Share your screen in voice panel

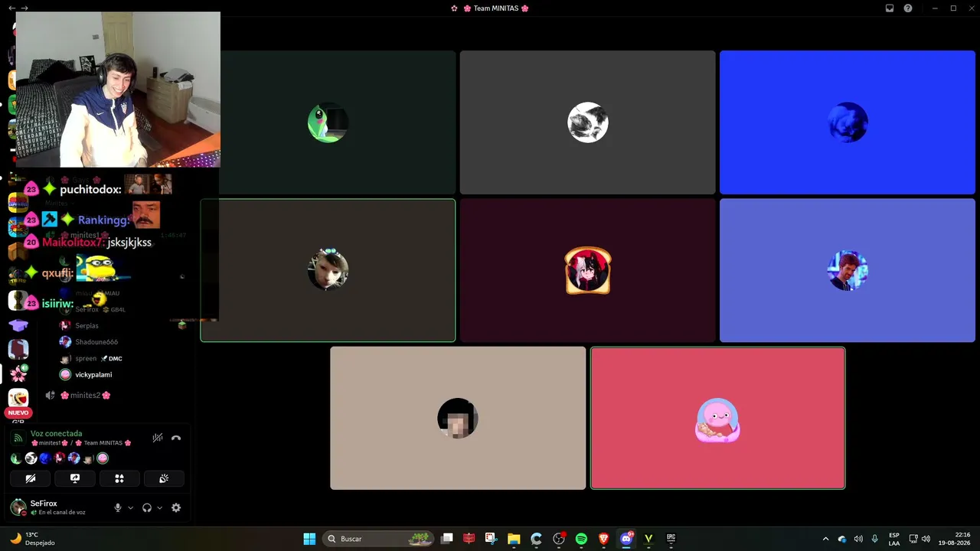[x=75, y=478]
